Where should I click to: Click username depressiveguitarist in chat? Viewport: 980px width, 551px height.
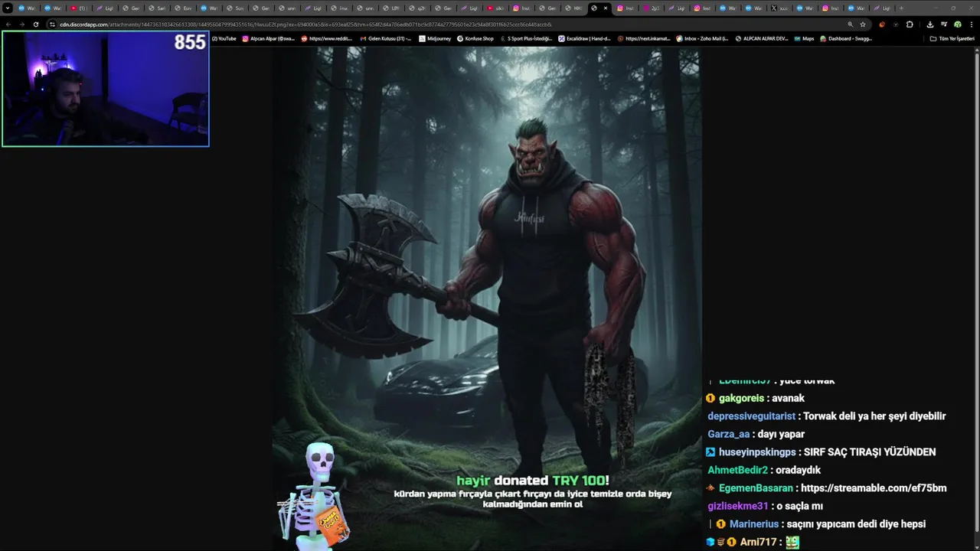[751, 416]
